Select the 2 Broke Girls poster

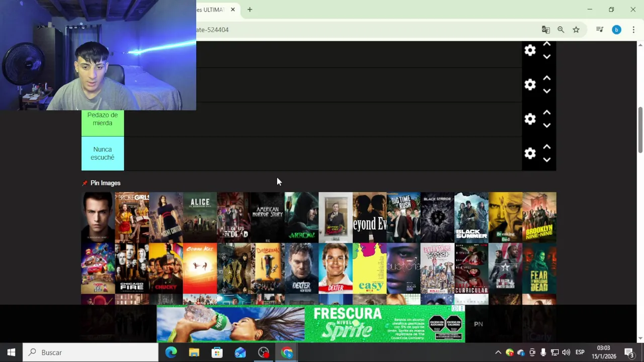point(132,217)
